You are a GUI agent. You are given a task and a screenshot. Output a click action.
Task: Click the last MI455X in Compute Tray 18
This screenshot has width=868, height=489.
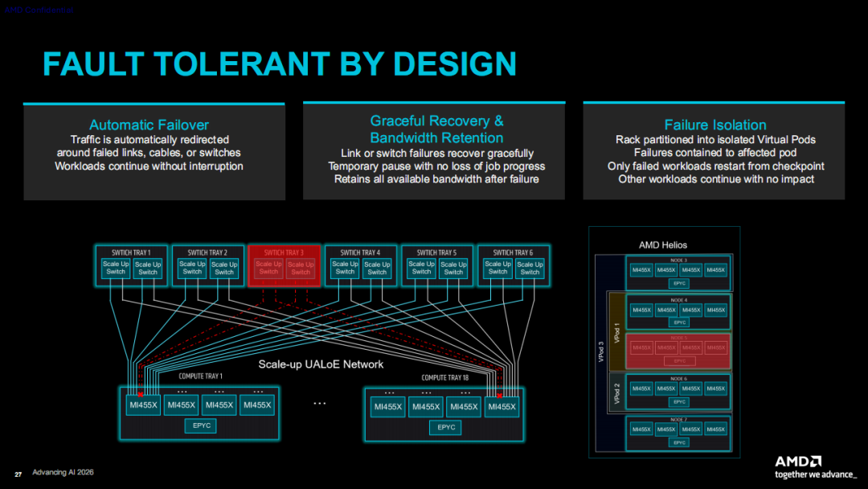[502, 407]
